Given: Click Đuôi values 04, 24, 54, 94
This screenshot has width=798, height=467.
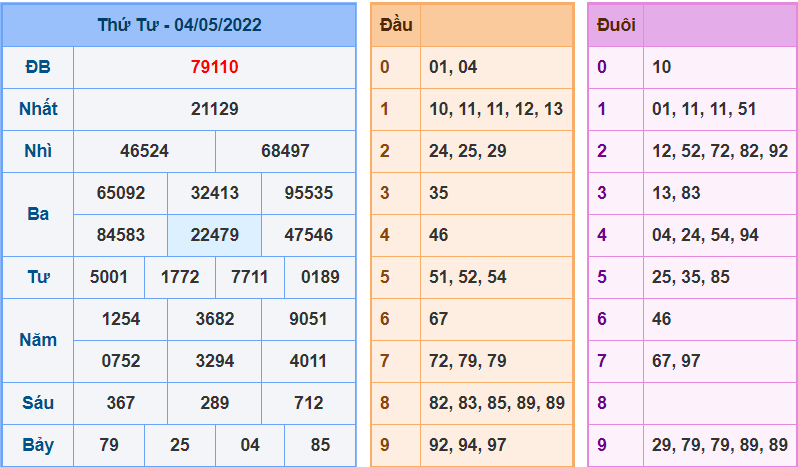Looking at the screenshot, I should pos(705,235).
